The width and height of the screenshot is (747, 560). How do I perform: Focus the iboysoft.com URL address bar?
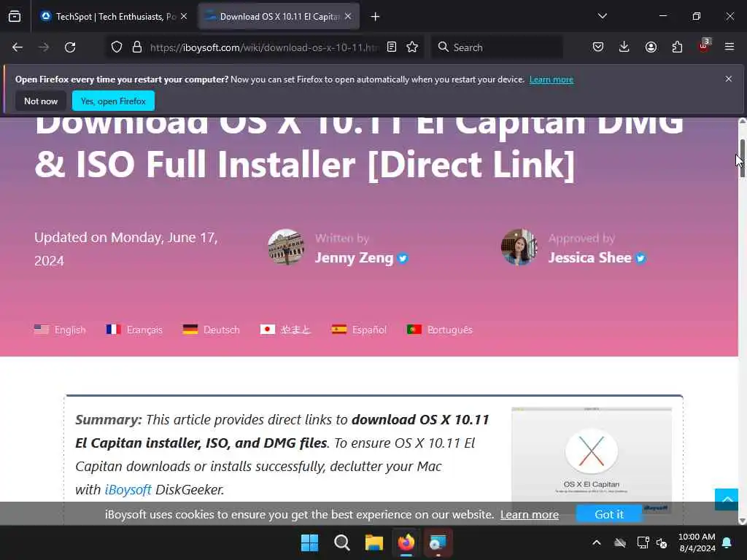pos(264,47)
